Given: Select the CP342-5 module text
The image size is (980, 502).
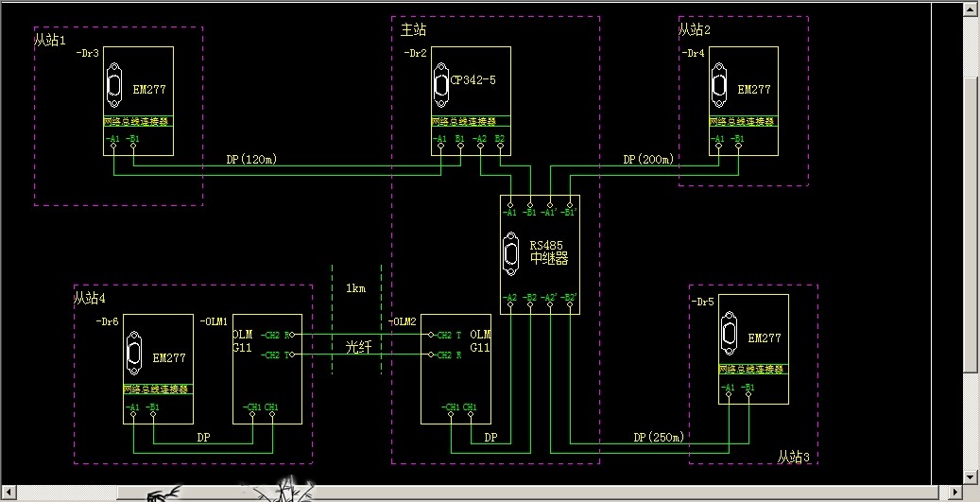Looking at the screenshot, I should [x=473, y=80].
